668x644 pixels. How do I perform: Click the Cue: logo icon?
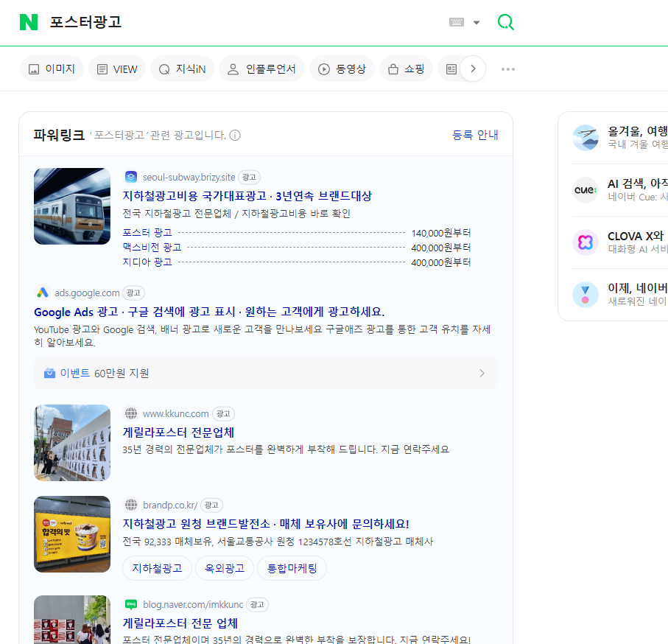586,190
